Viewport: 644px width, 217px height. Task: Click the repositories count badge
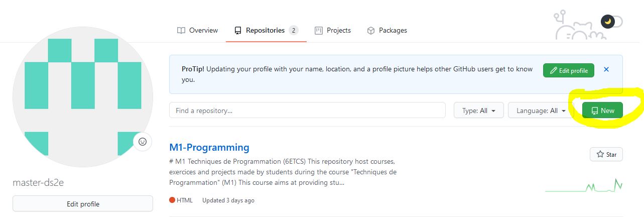[293, 31]
